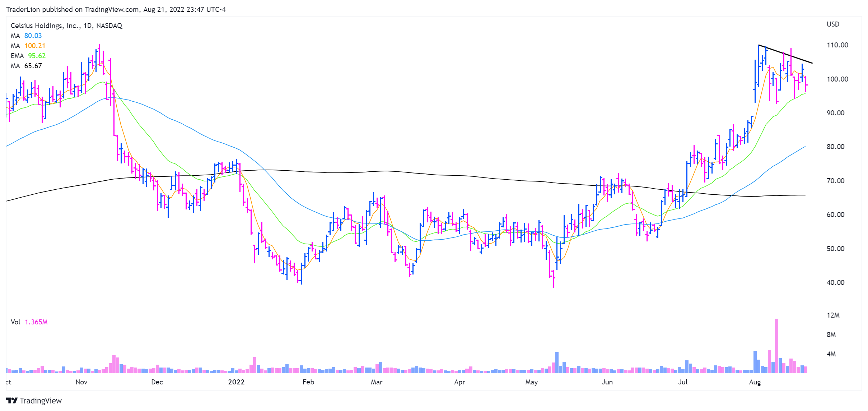Click the green EMA value 95.62
The width and height of the screenshot is (868, 411).
[37, 56]
